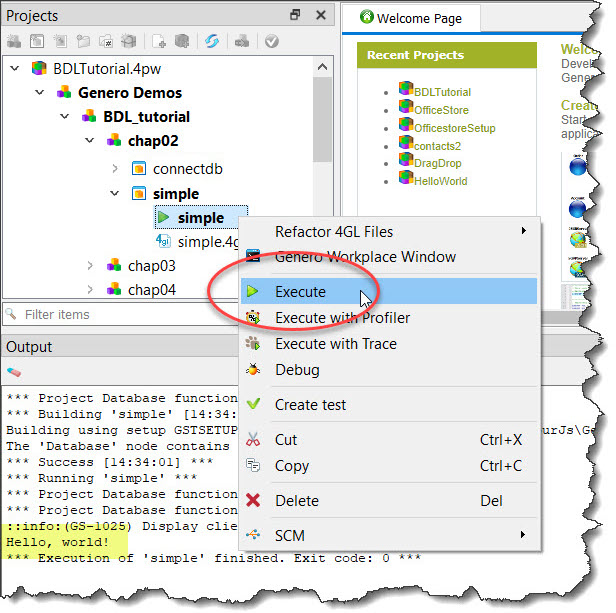Click the Add Files toolbar icon
Image resolution: width=616 pixels, height=613 pixels.
159,41
